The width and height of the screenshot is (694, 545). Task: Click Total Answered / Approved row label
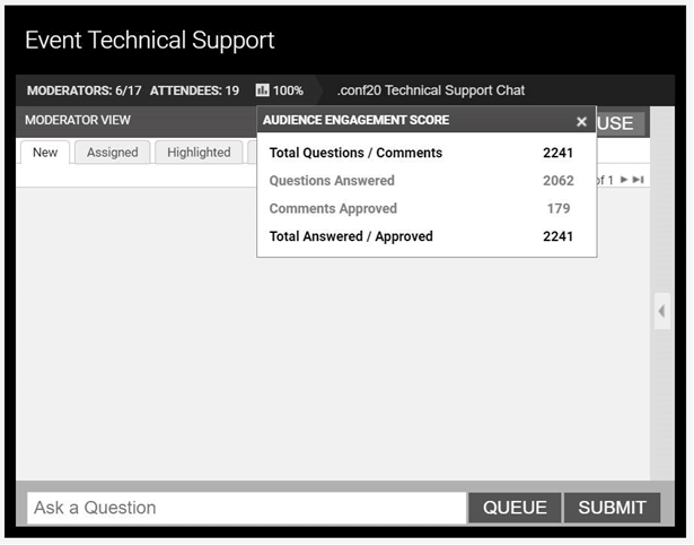click(x=351, y=236)
